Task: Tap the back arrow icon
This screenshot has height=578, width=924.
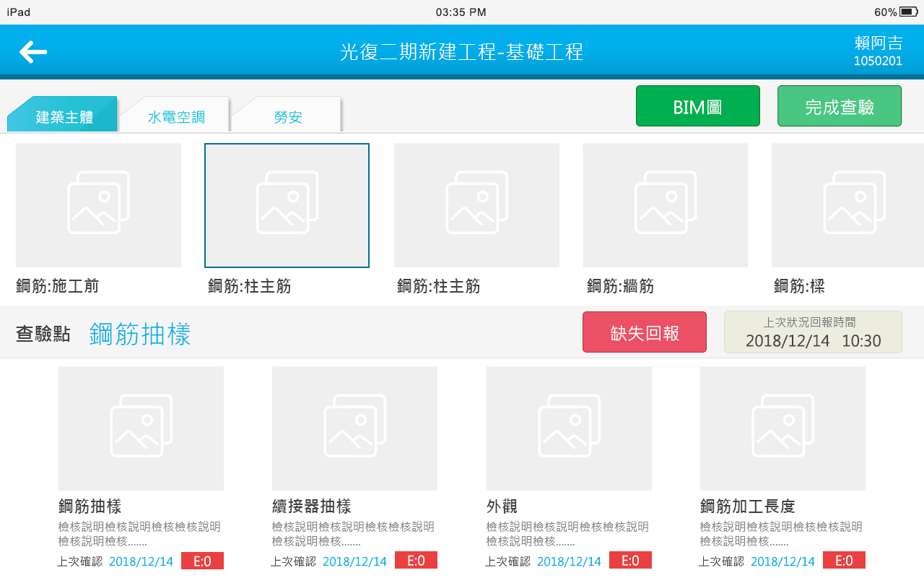Action: coord(33,52)
